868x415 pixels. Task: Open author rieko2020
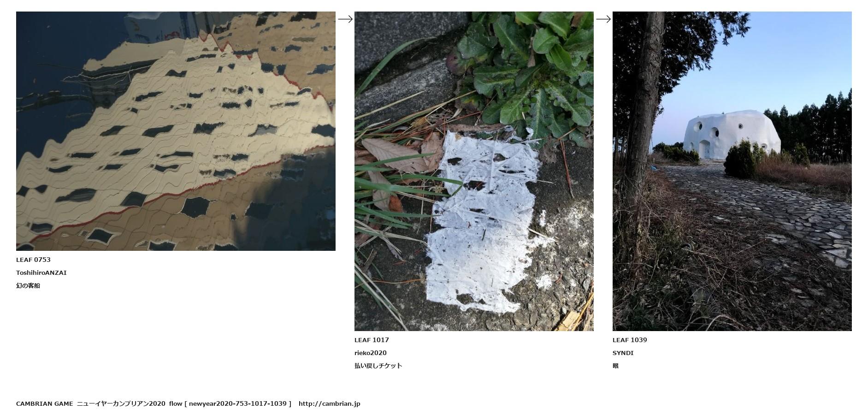371,353
